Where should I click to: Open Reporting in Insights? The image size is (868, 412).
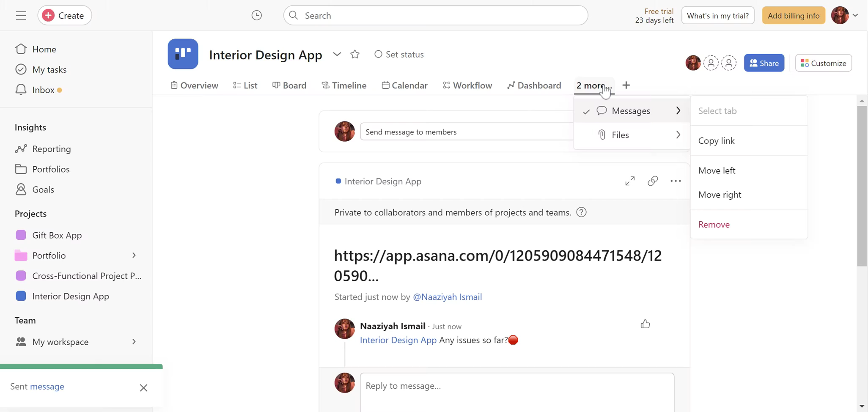43,149
